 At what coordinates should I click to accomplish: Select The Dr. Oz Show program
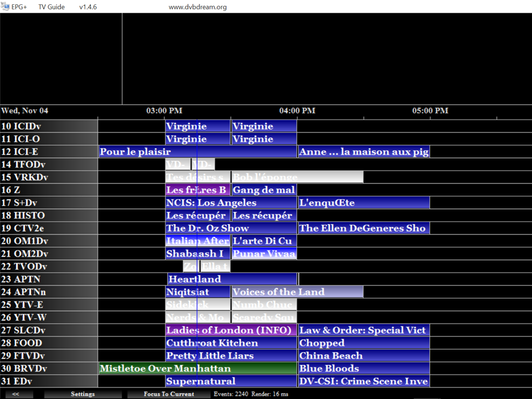pos(231,228)
